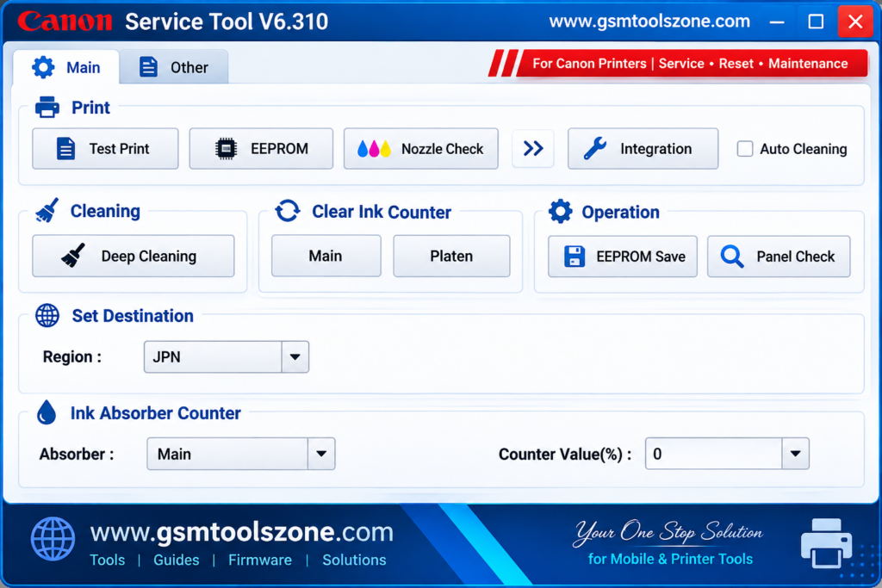The image size is (882, 588).
Task: Click the document icon on Other tab
Action: [x=148, y=67]
